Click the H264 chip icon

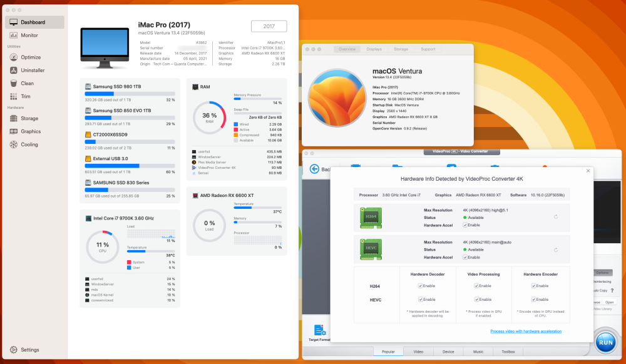coord(371,218)
